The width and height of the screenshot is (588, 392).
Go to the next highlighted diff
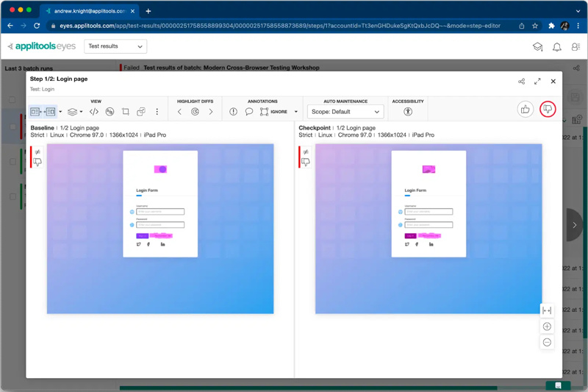pos(211,112)
